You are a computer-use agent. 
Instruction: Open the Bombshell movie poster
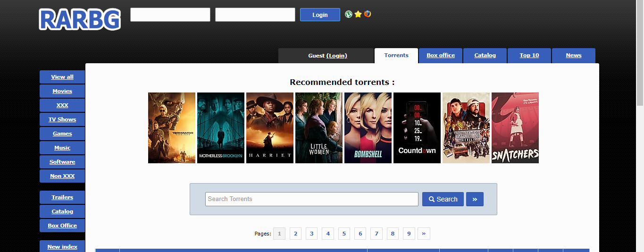(368, 128)
